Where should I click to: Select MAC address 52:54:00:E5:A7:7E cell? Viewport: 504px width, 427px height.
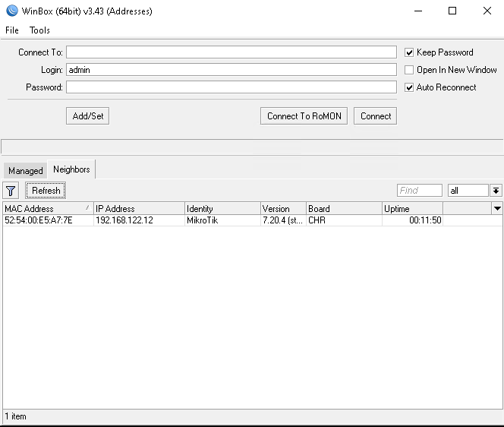[48, 220]
